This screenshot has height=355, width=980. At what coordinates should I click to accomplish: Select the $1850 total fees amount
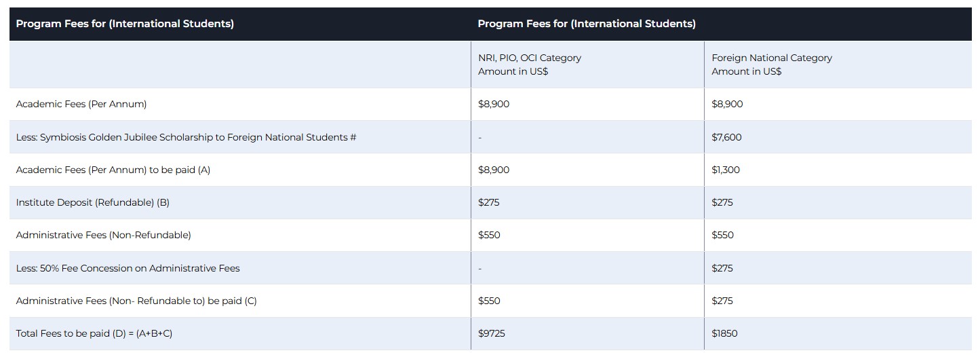[724, 333]
